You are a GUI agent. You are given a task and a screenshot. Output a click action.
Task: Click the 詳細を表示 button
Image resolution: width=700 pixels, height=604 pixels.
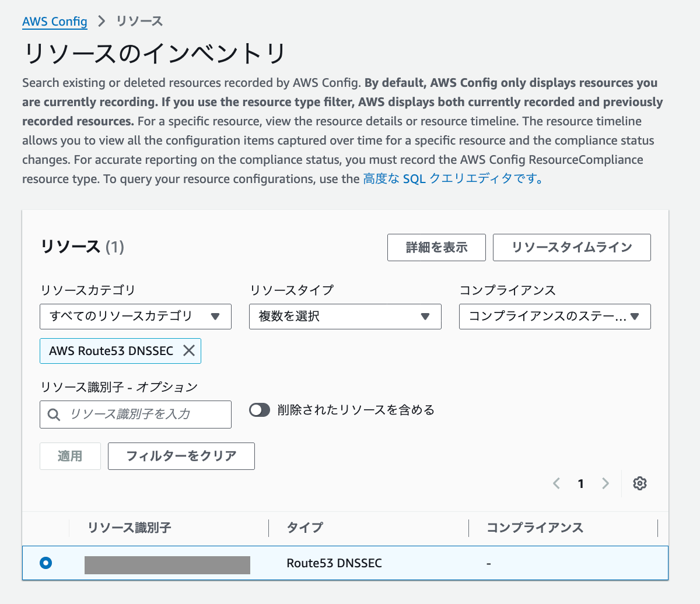click(x=436, y=247)
